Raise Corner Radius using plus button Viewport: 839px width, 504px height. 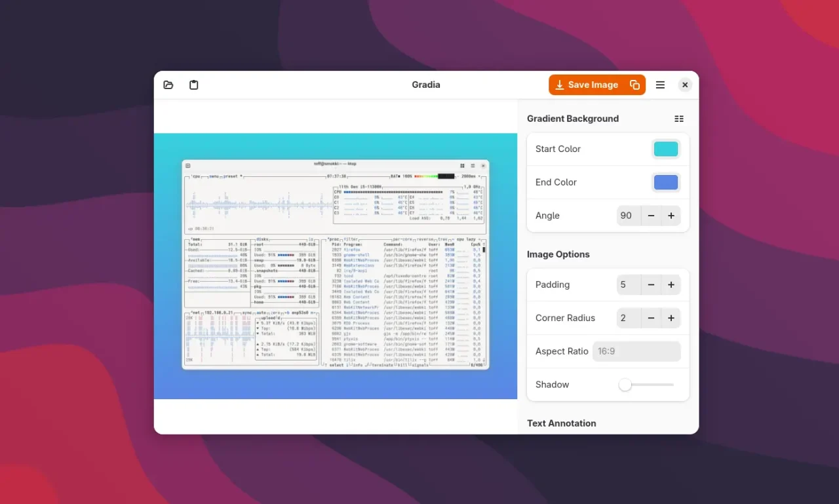[671, 318]
